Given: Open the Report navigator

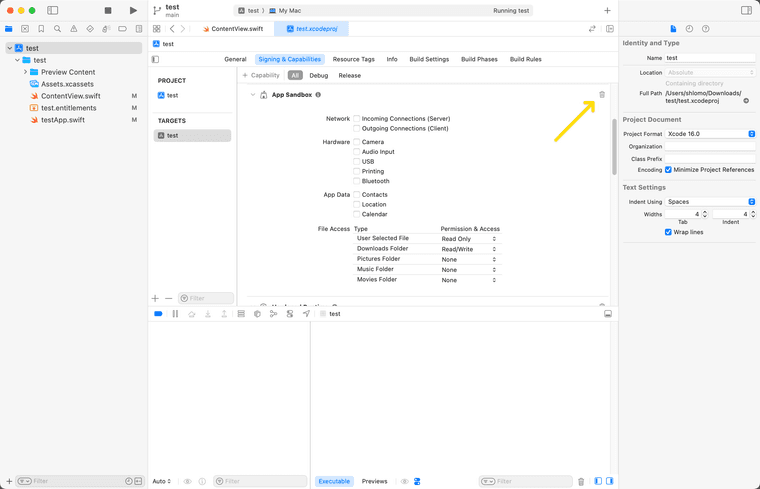Looking at the screenshot, I should (139, 29).
